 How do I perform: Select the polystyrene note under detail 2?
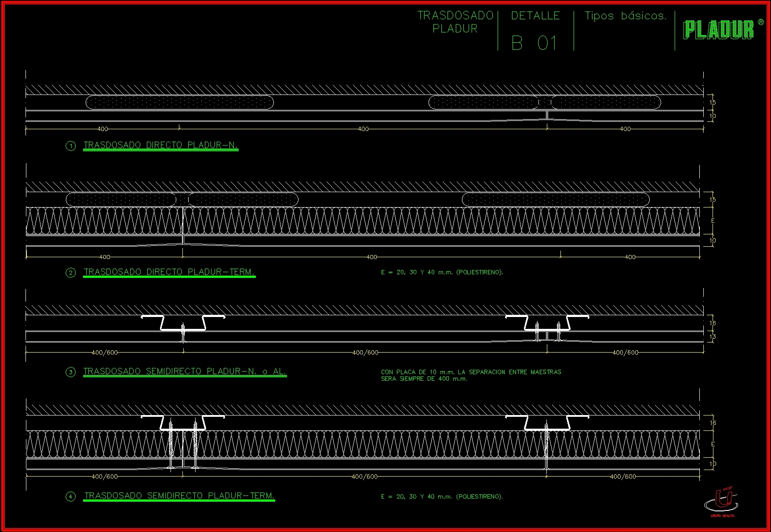point(442,272)
